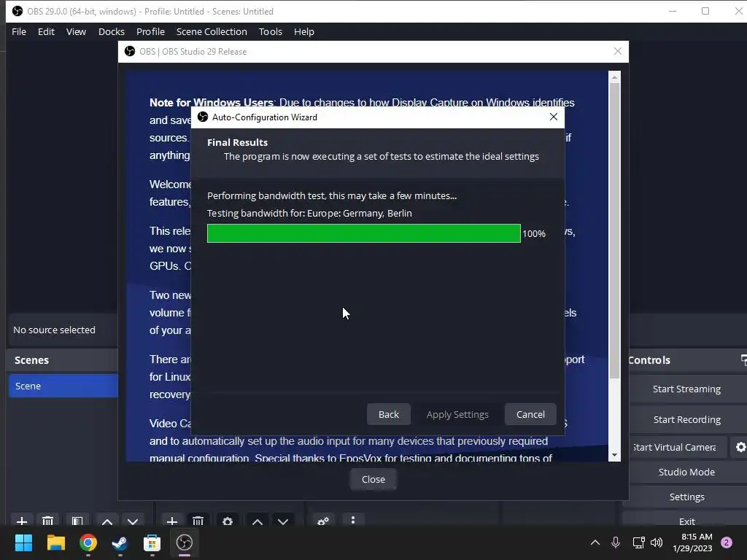Cancel the Auto-Configuration Wizard

tap(530, 414)
